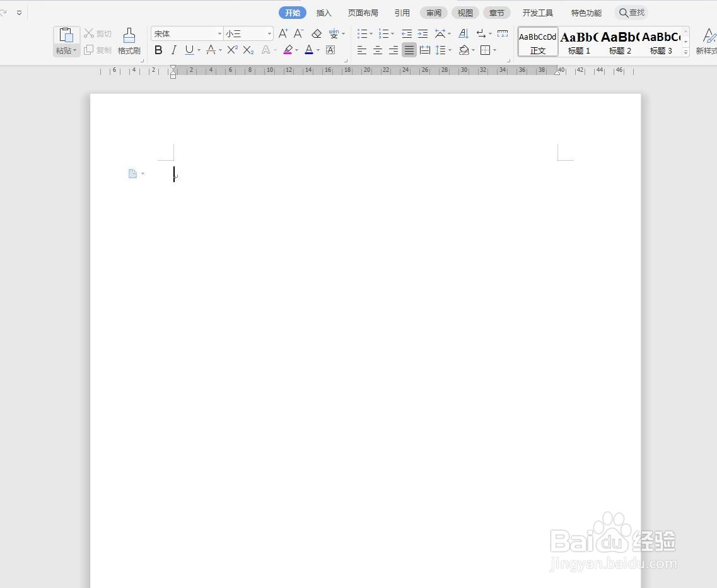Screen dimensions: 717x588
Task: Expand the styles gallery list
Action: tap(685, 52)
